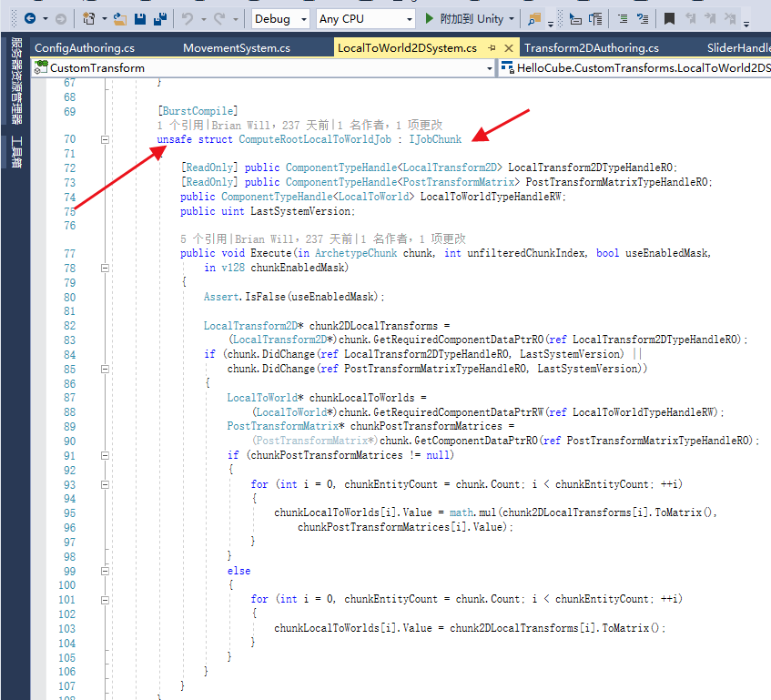Click the Open File folder icon

click(120, 19)
